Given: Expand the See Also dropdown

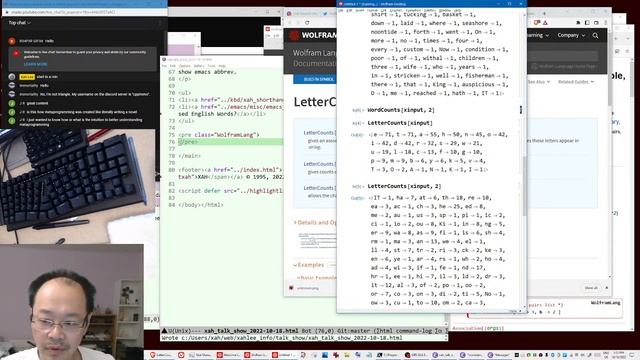Looking at the screenshot, I should point(538,82).
